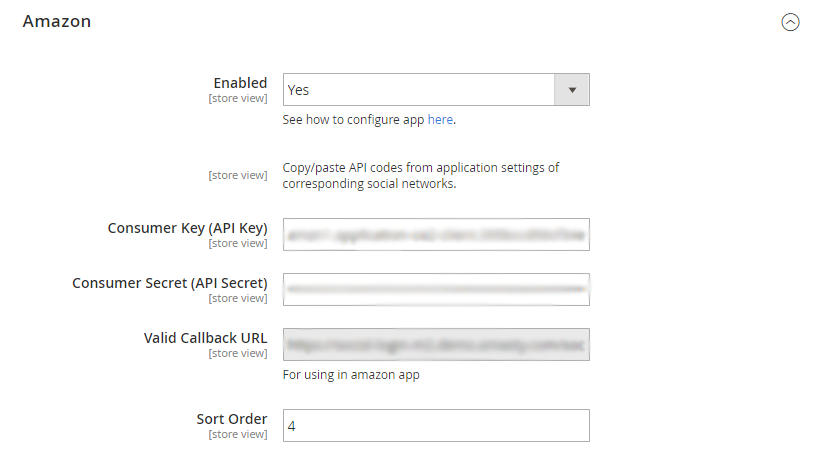Click the Consumer Secret (API Secret) label
Viewport: 822px width, 467px height.
click(x=169, y=283)
